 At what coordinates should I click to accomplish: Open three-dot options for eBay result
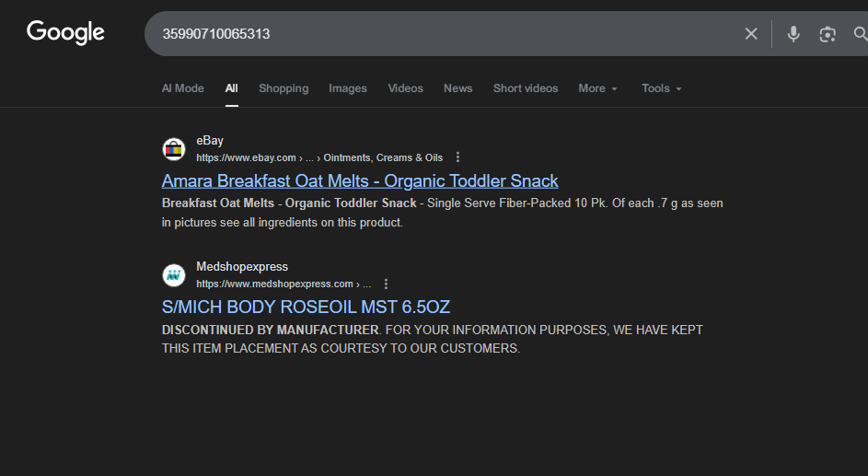[458, 157]
